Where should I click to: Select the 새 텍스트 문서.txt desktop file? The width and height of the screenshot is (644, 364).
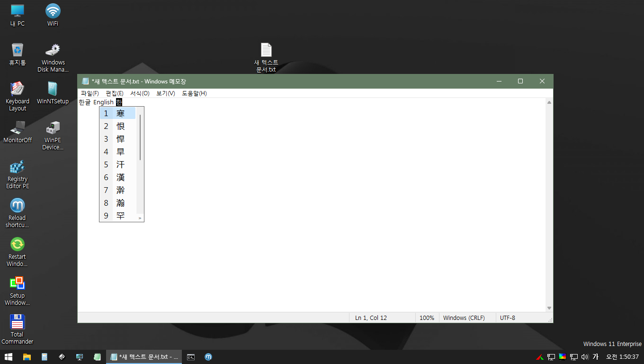point(266,57)
